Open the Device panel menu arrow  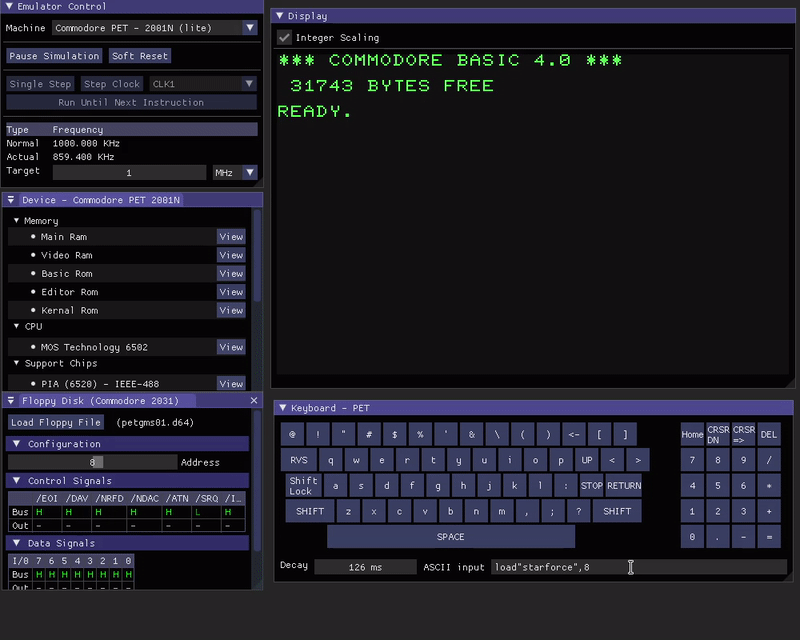click(11, 200)
